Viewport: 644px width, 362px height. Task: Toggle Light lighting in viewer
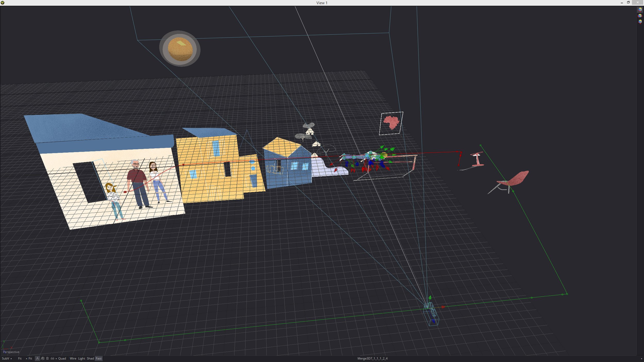[x=81, y=358]
